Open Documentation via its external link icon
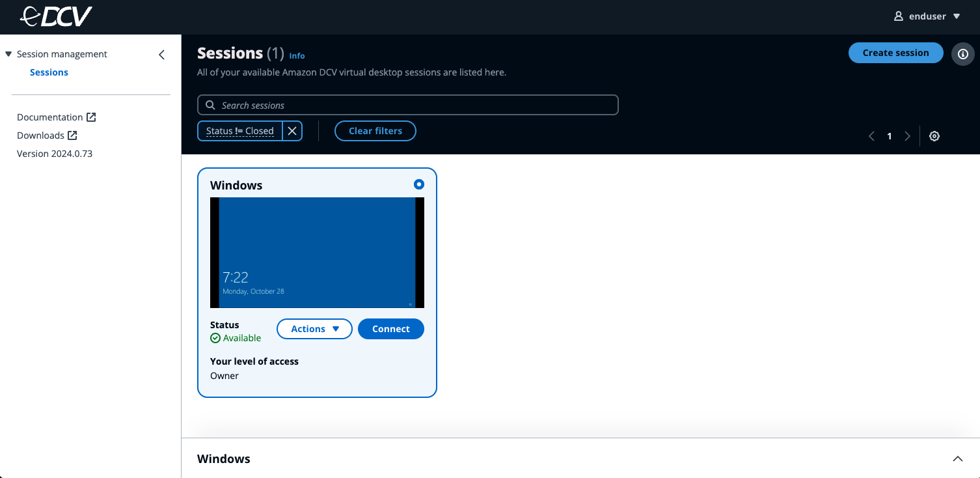 [x=92, y=117]
